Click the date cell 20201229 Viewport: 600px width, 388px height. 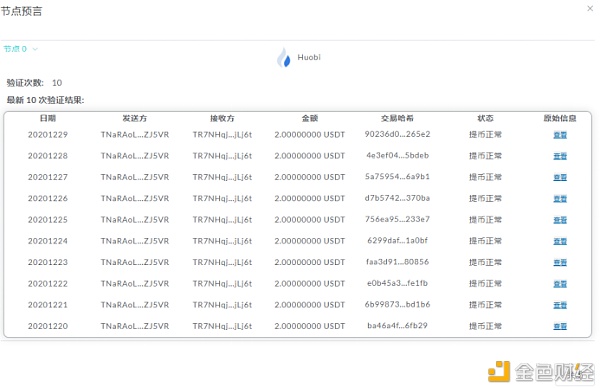click(48, 135)
